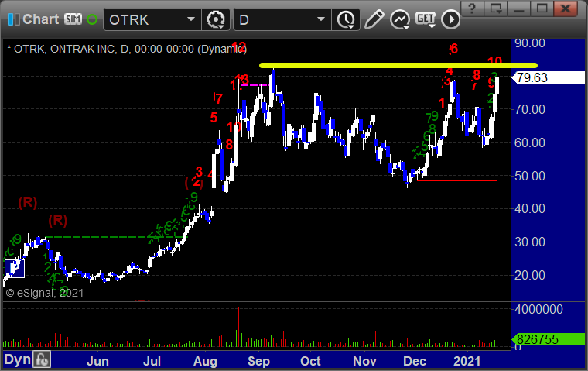Click the Dec label on time axis
Screen dimensions: 588x371
tap(415, 361)
